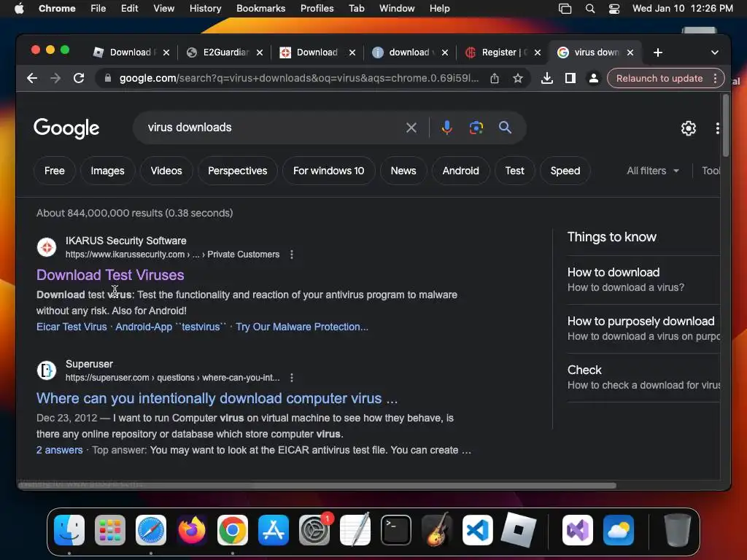Screen dimensions: 747x560
Task: Select the For windows 10 chip
Action: click(329, 171)
